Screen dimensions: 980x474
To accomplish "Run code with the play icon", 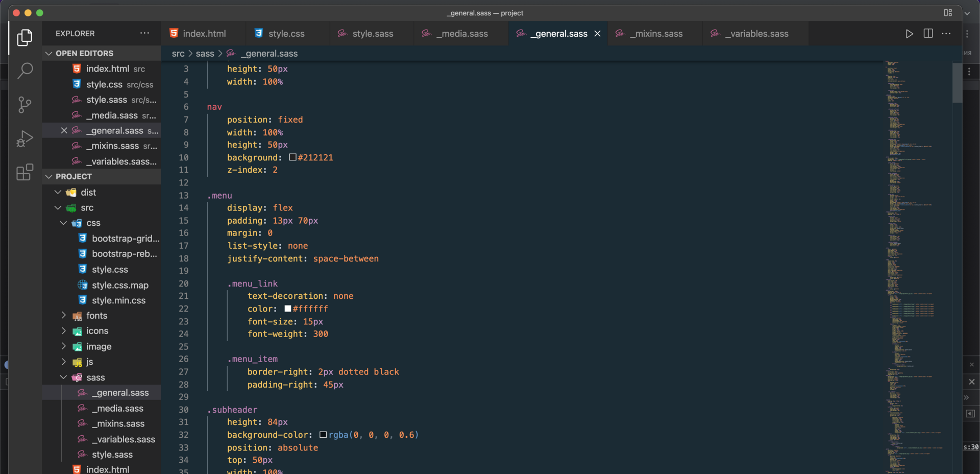I will click(909, 34).
